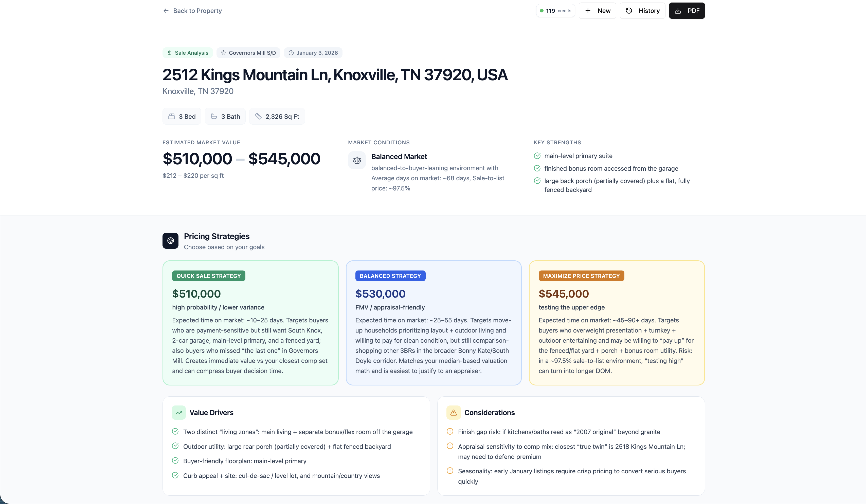Click the bed icon in 3 Bed chip
Screen dimensions: 866x504
point(171,117)
